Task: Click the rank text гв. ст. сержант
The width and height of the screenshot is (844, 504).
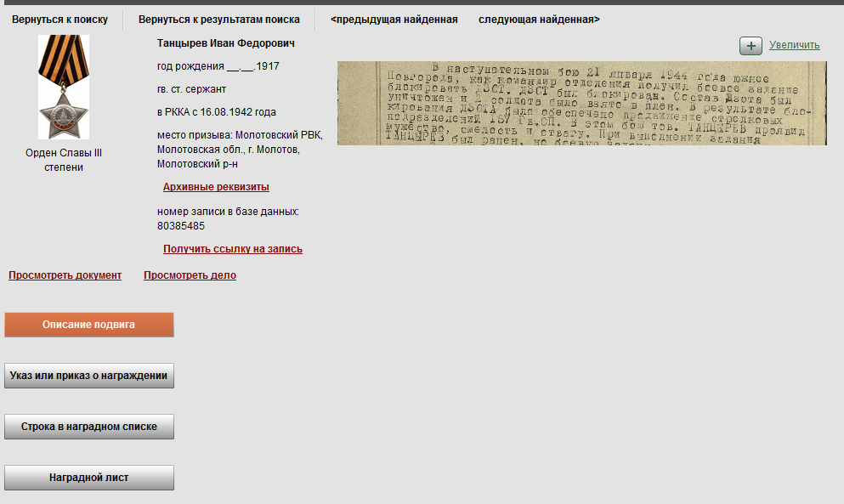Action: tap(191, 89)
